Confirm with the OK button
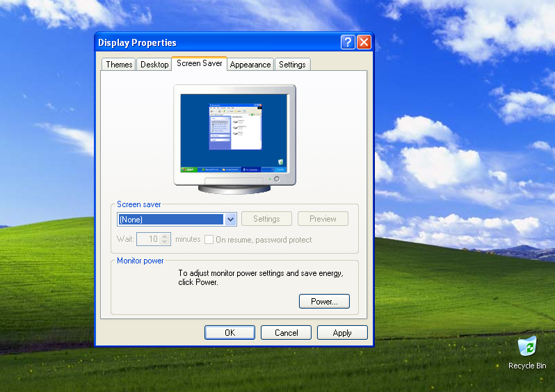The height and width of the screenshot is (392, 555). [230, 332]
